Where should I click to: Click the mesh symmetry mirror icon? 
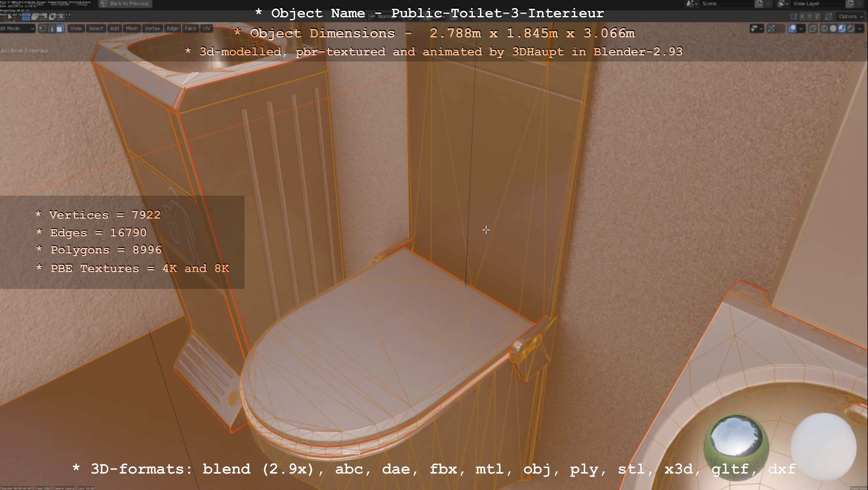pyautogui.click(x=794, y=16)
